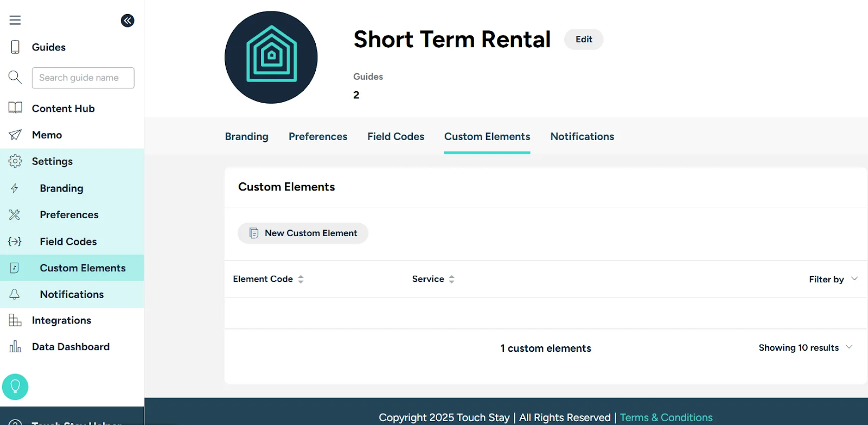Viewport: 868px width, 425px height.
Task: Click the '1 custom elements' count text
Action: [x=546, y=348]
